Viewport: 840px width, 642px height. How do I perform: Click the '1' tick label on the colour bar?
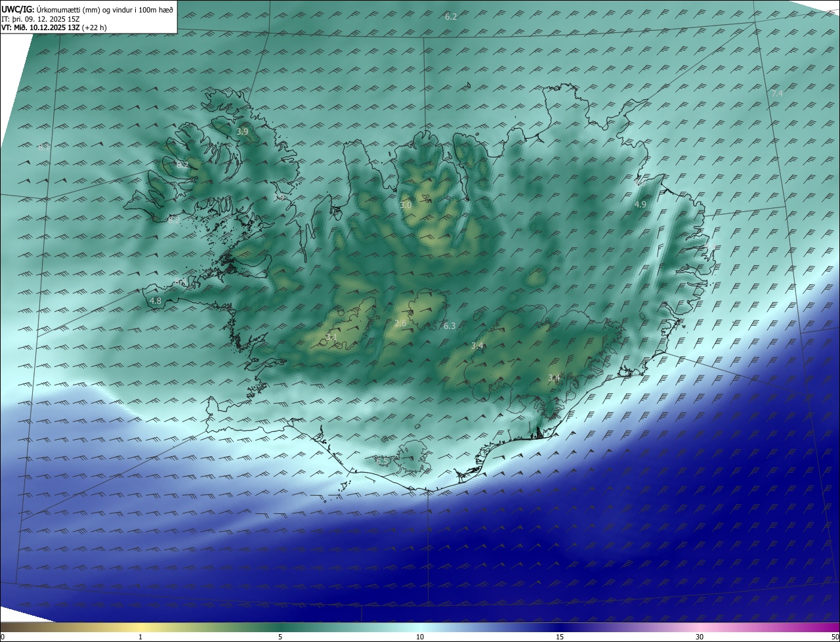click(140, 637)
